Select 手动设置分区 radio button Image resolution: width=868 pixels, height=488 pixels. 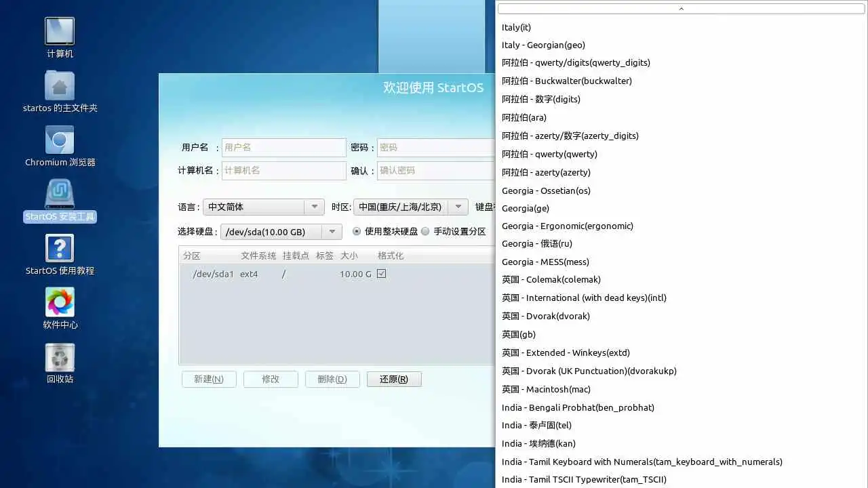[426, 231]
